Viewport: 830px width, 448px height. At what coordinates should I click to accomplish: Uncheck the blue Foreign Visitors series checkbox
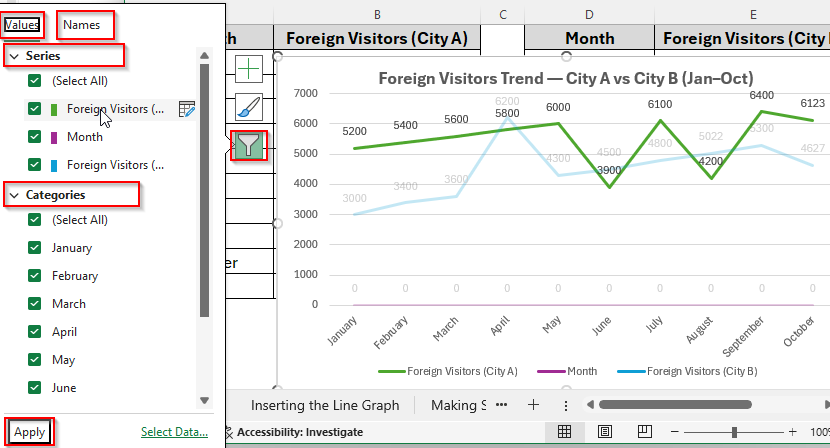click(x=34, y=165)
